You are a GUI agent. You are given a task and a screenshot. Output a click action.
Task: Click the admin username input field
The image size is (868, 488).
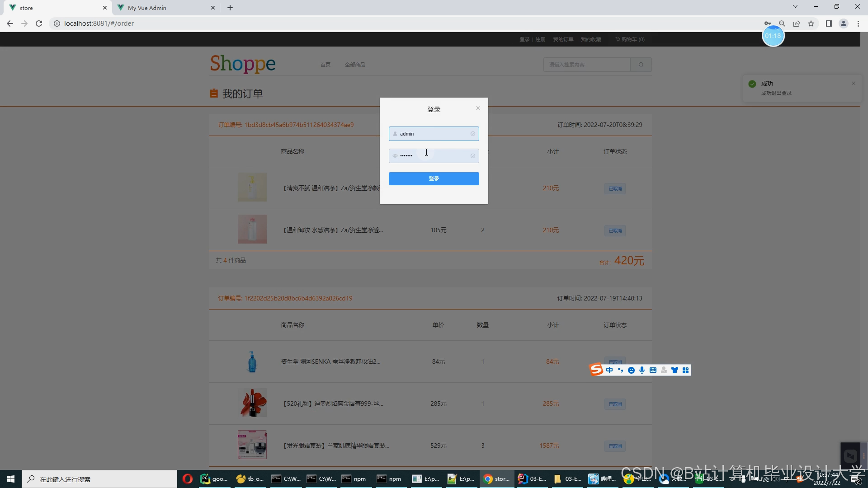click(433, 134)
